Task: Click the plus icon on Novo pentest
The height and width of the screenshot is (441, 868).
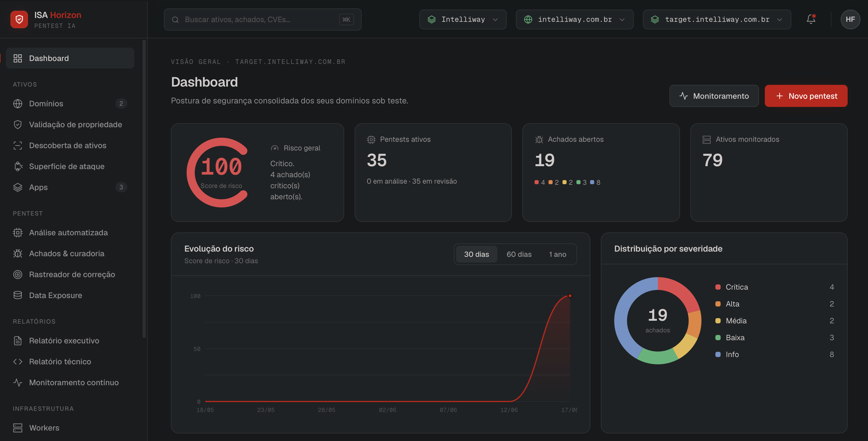Action: 779,96
